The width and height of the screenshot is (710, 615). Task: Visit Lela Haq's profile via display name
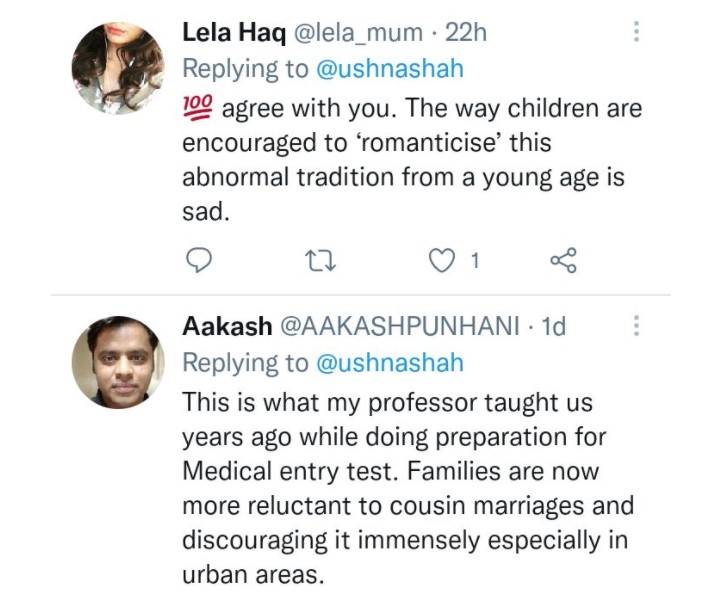click(x=234, y=33)
